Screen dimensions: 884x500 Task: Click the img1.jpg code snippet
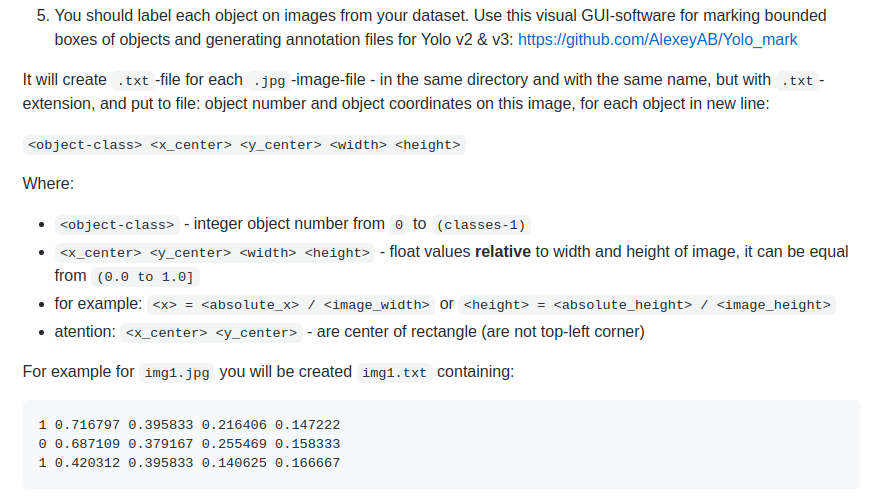pyautogui.click(x=177, y=373)
